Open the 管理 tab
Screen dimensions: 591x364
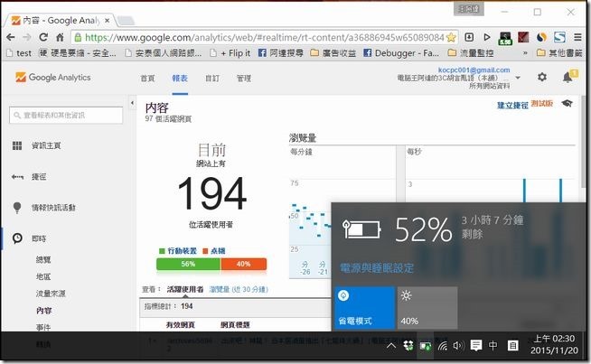(x=244, y=79)
